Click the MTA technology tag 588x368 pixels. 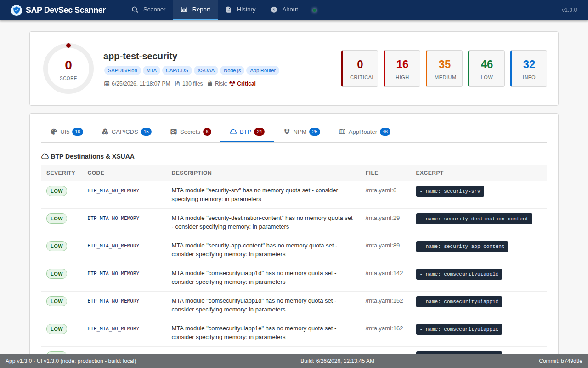click(152, 70)
